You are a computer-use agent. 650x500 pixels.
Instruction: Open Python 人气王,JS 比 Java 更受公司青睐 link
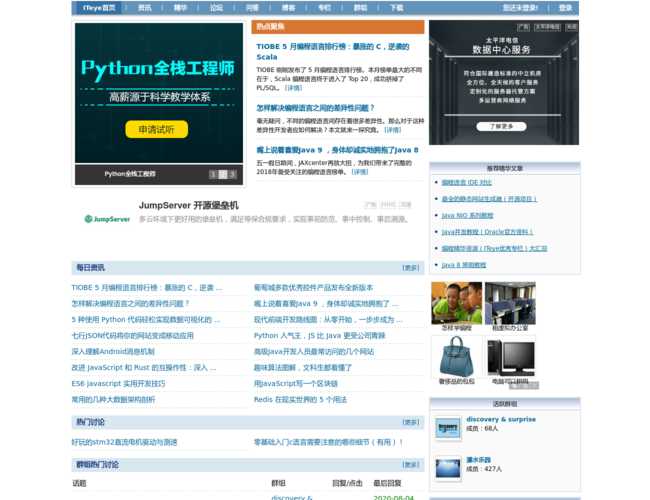320,335
